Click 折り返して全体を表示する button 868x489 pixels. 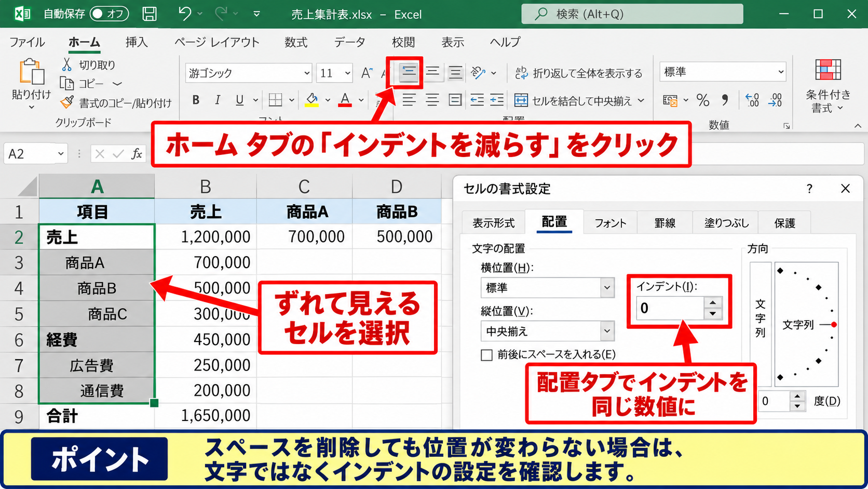coord(579,73)
